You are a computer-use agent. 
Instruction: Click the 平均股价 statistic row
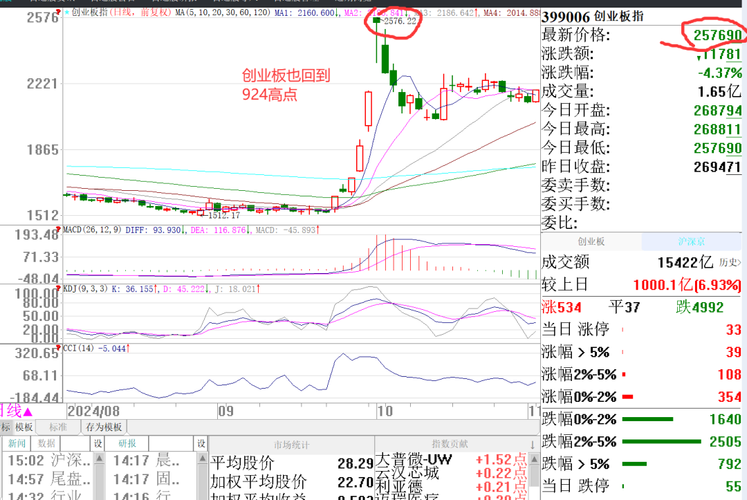click(x=292, y=463)
